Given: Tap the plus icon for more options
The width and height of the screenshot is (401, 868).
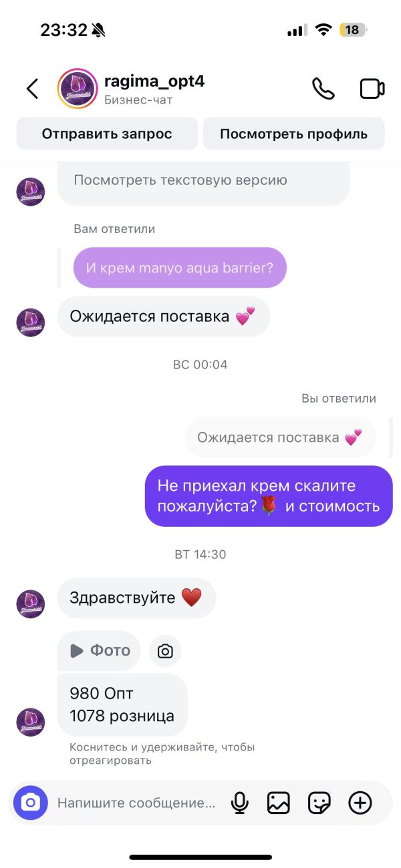Looking at the screenshot, I should (x=360, y=803).
